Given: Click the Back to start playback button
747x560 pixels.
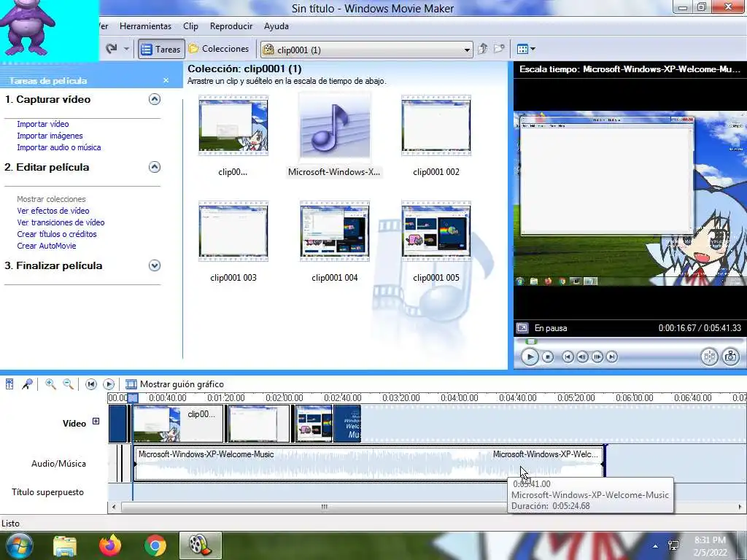Looking at the screenshot, I should [568, 357].
